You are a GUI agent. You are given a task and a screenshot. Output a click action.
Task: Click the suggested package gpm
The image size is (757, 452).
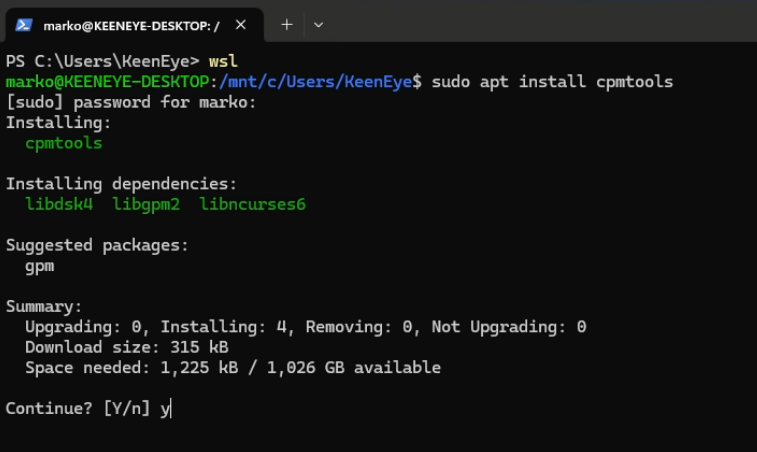(x=40, y=266)
